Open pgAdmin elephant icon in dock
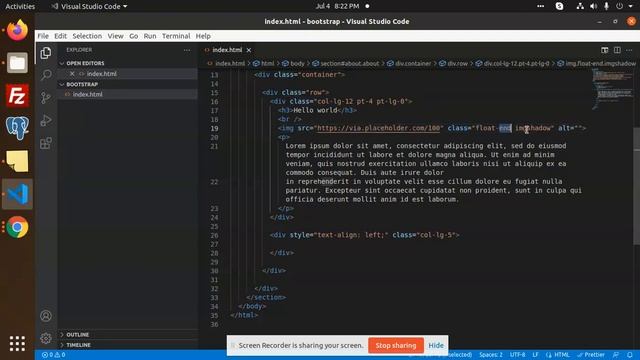The width and height of the screenshot is (640, 360). (x=17, y=128)
